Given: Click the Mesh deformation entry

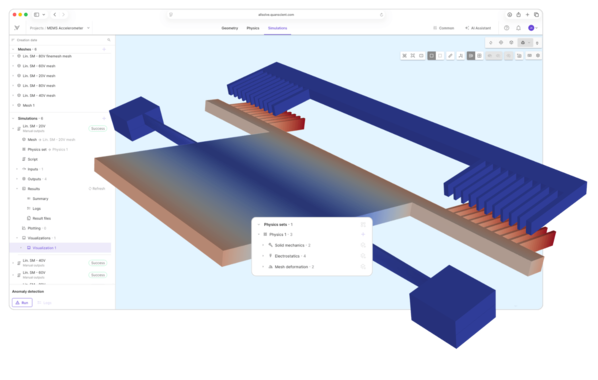Looking at the screenshot, I should point(291,267).
